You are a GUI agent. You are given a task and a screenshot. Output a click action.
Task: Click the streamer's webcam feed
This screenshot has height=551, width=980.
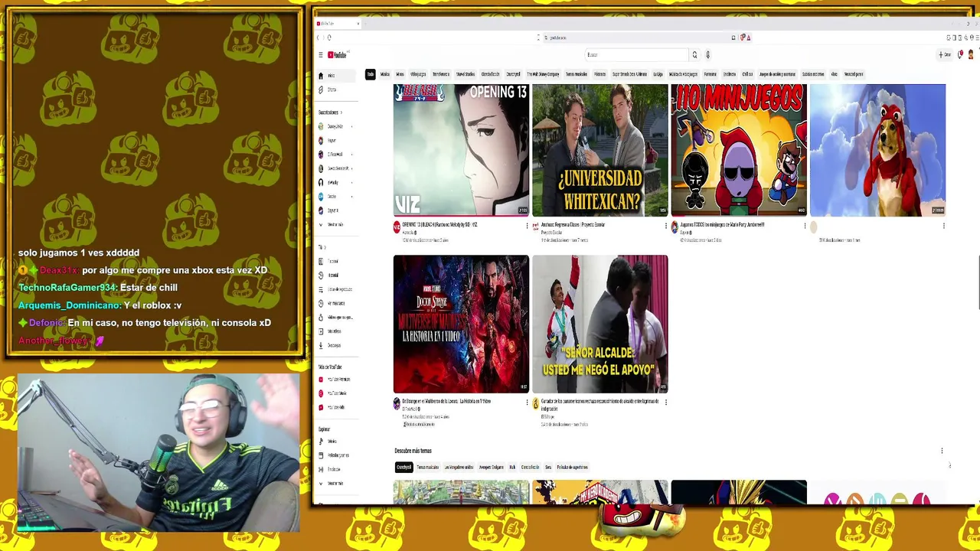pos(158,453)
